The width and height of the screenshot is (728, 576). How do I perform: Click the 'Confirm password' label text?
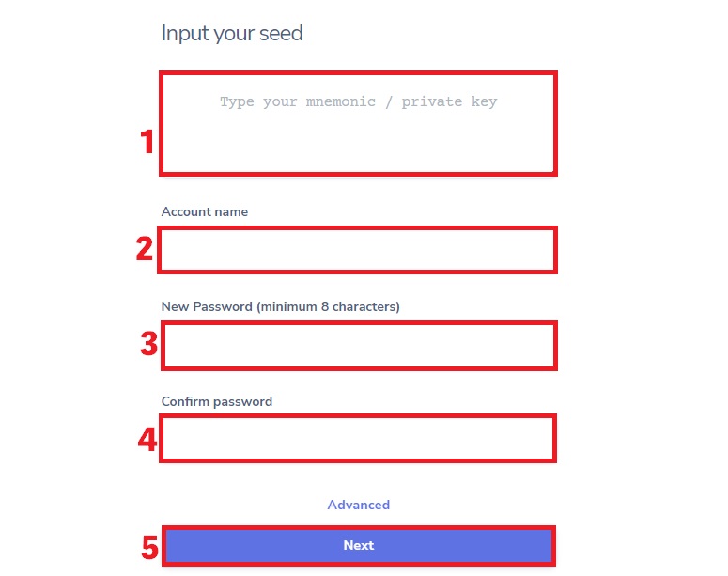tap(217, 401)
